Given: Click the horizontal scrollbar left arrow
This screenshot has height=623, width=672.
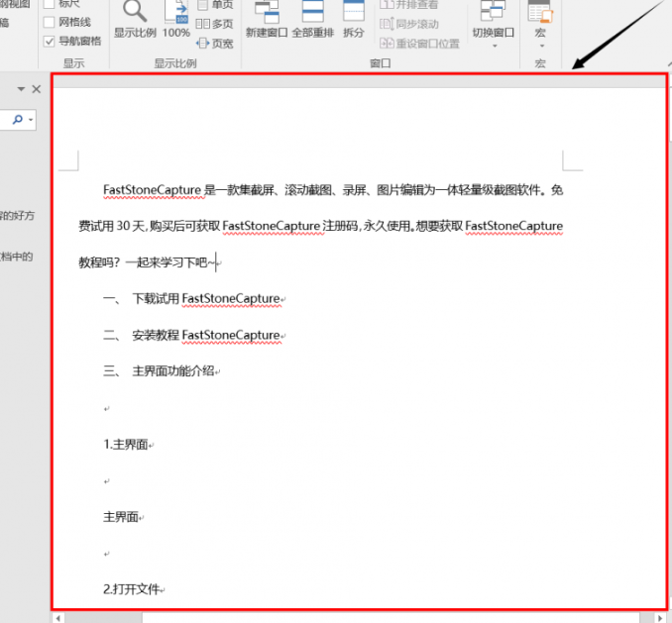Looking at the screenshot, I should (57, 618).
